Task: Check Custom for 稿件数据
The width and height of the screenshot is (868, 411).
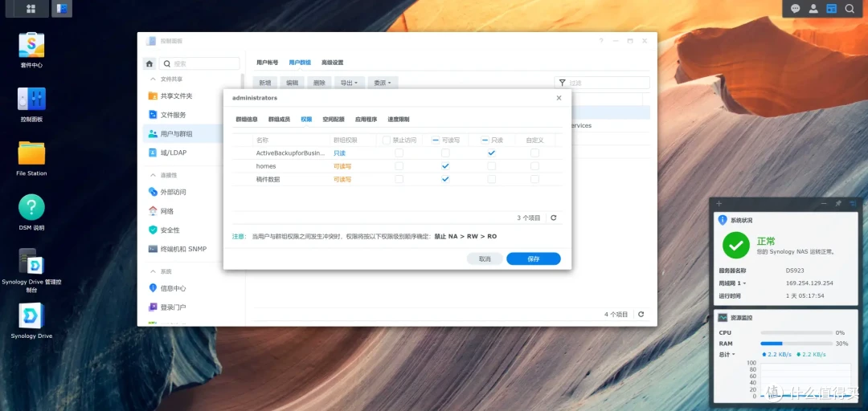Action: [534, 179]
